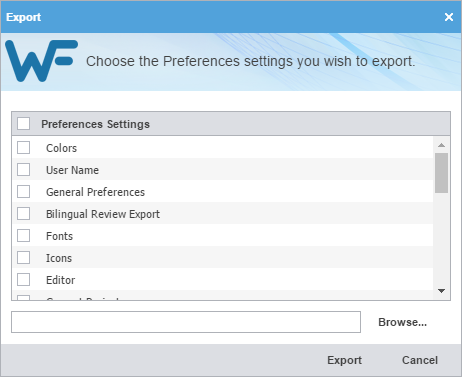This screenshot has height=377, width=462.
Task: Close the Export dialog with X
Action: (449, 17)
